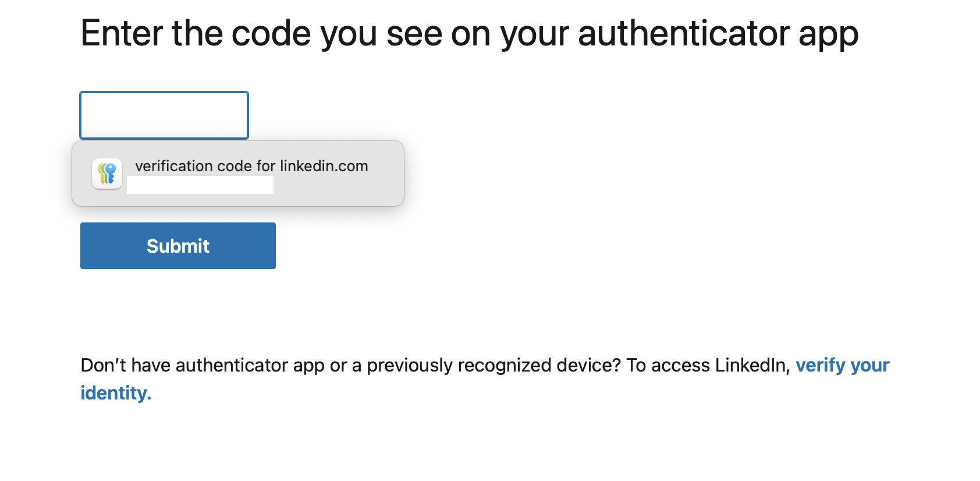Open the 'verify your identity' link
The height and width of the screenshot is (481, 980).
(x=841, y=365)
